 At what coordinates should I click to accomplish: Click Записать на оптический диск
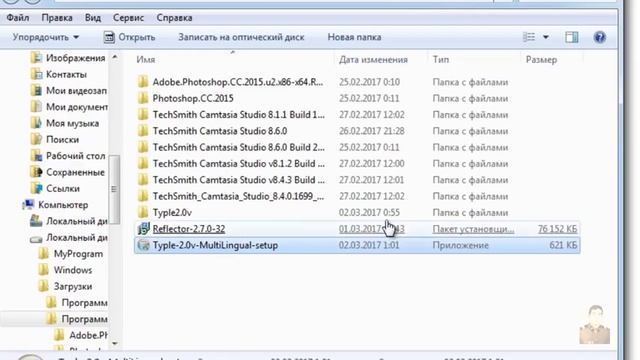click(x=241, y=37)
